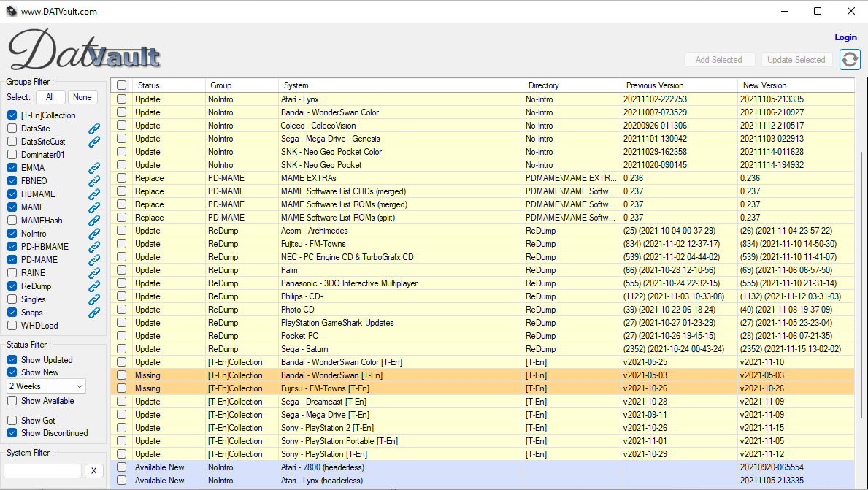Check the Photo CD row checkbox
The image size is (868, 490).
coord(122,310)
